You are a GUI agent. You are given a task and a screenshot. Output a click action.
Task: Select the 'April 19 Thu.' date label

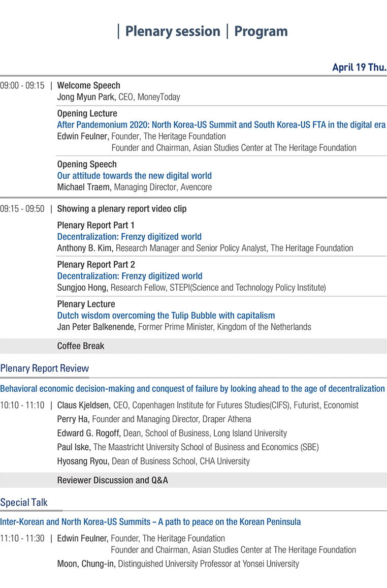pyautogui.click(x=359, y=67)
